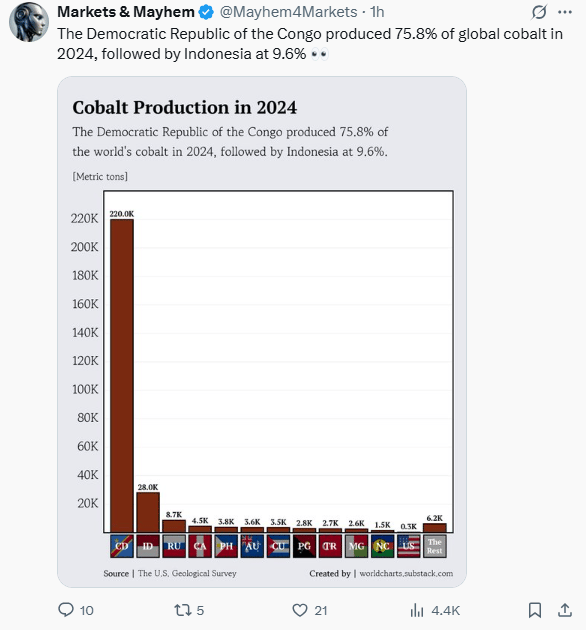586x630 pixels.
Task: Open the @Mayhem4Markets handle link
Action: tap(288, 12)
